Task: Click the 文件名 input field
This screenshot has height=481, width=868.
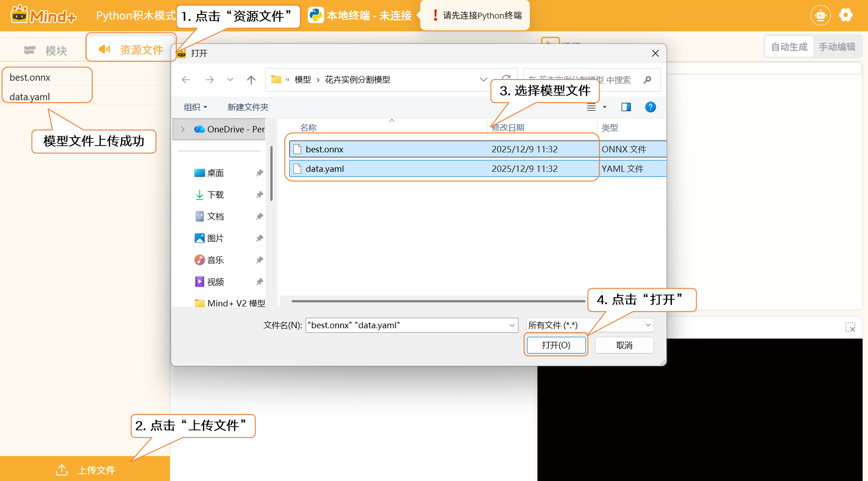Action: pos(407,325)
